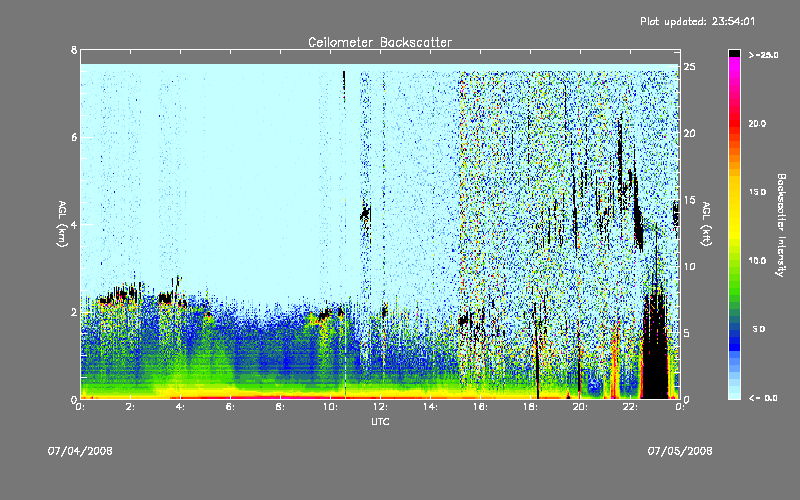Screen dimensions: 800x500
Task: Click the '10:' tick on the UTC axis
Action: [330, 407]
